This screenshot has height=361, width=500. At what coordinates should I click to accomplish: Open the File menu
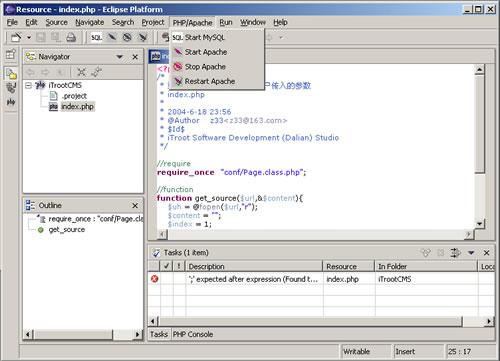[x=12, y=22]
